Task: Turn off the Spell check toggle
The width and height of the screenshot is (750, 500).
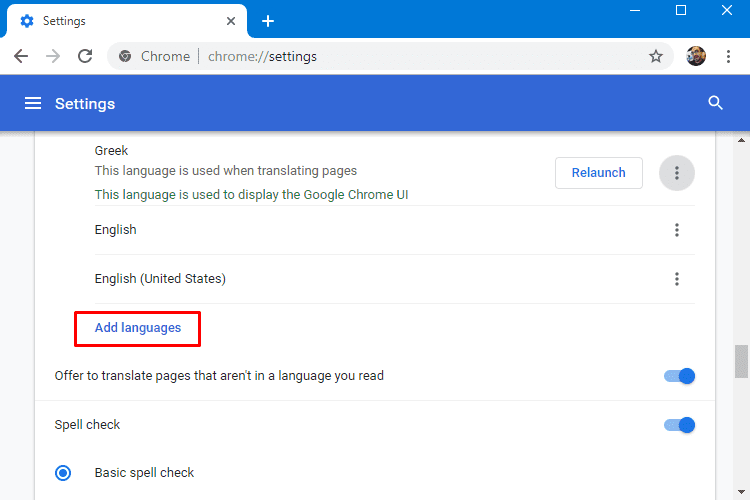Action: [x=679, y=425]
